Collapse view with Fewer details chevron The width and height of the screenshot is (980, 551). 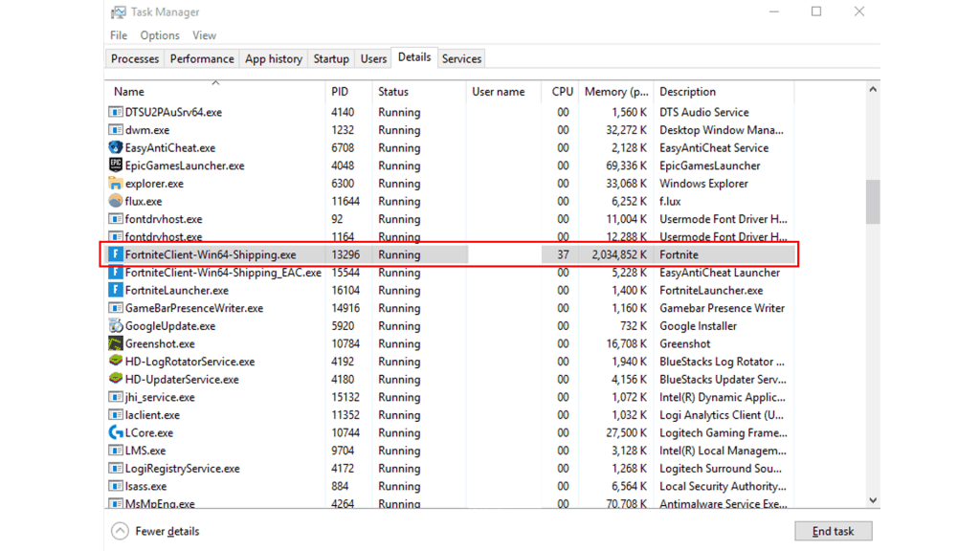(x=120, y=531)
